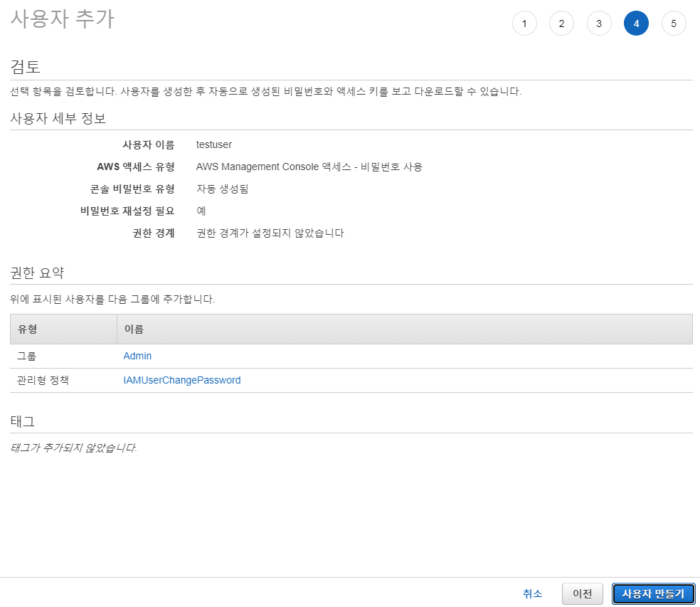The width and height of the screenshot is (700, 607).
Task: Create the user with 사용자 만들기
Action: [653, 593]
